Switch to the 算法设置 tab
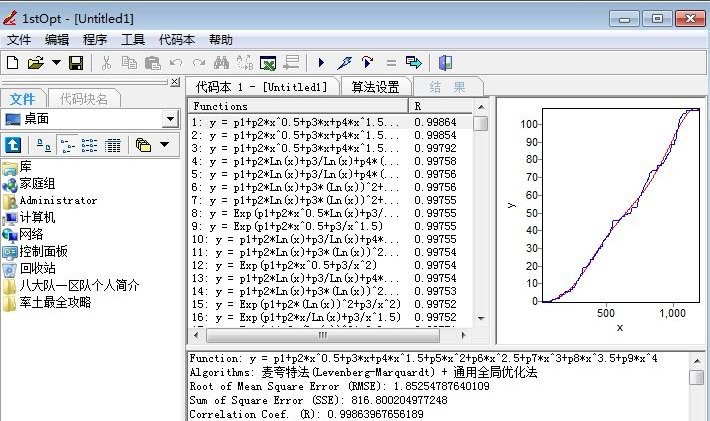The height and width of the screenshot is (421, 710). (x=375, y=87)
